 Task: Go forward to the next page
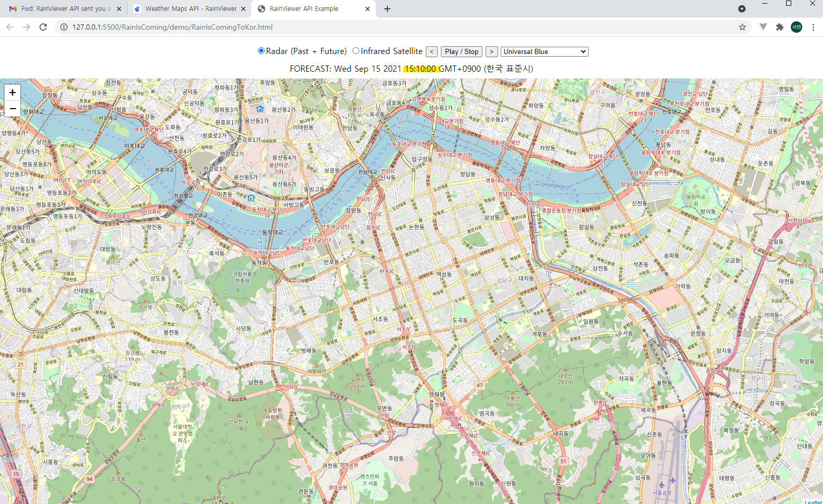pyautogui.click(x=27, y=27)
